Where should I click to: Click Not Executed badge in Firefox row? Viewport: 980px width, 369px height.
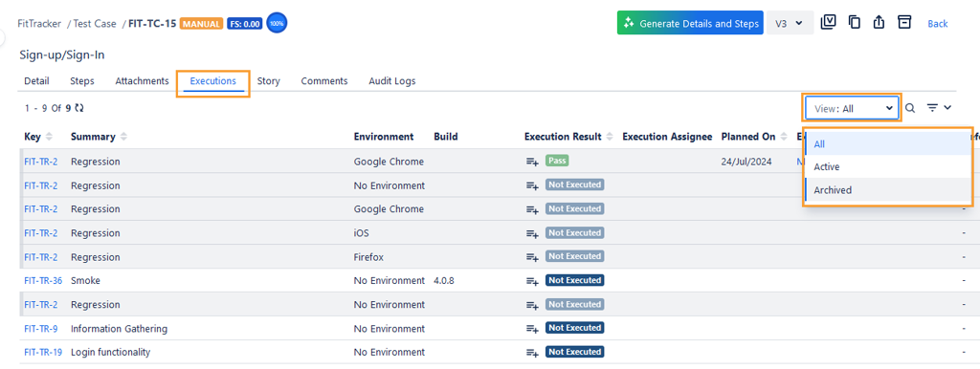[575, 256]
